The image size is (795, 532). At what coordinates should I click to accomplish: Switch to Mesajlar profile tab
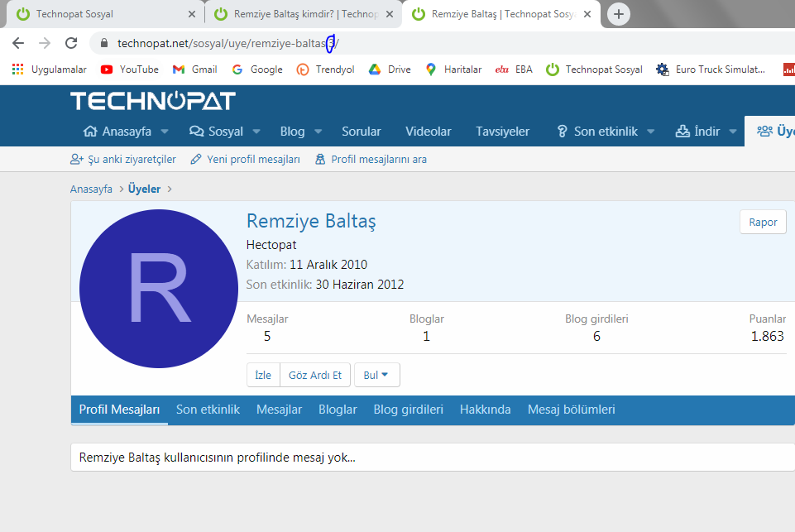tap(280, 410)
